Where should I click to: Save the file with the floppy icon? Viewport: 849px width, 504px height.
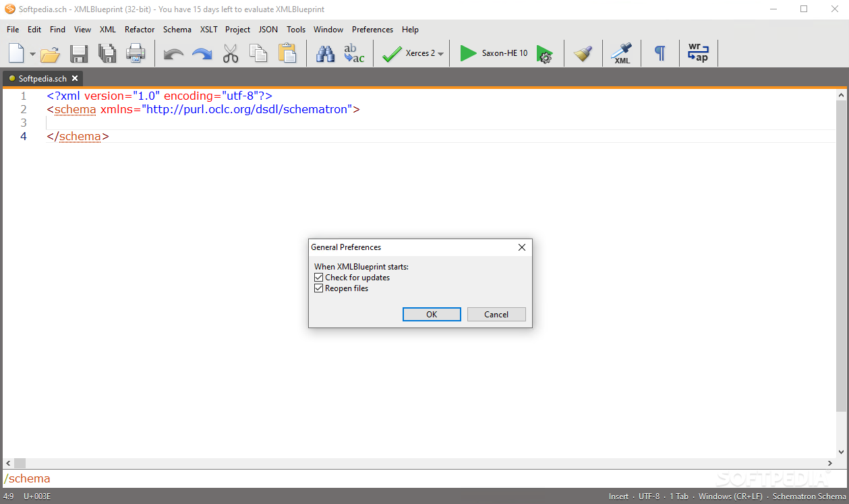coord(80,54)
